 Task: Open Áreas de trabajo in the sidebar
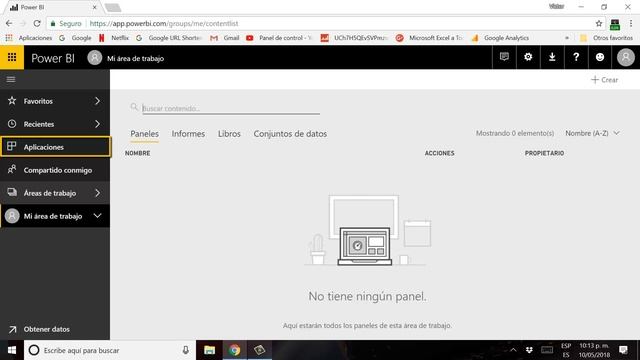(55, 193)
